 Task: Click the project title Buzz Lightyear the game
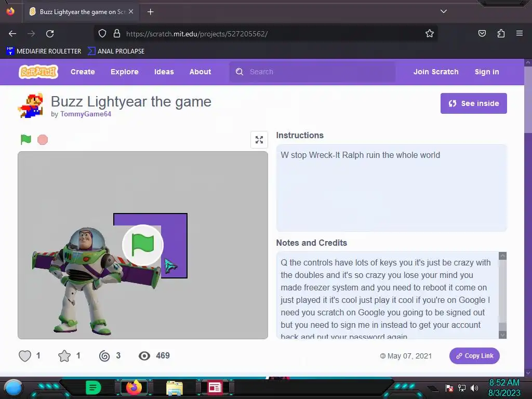(x=131, y=101)
